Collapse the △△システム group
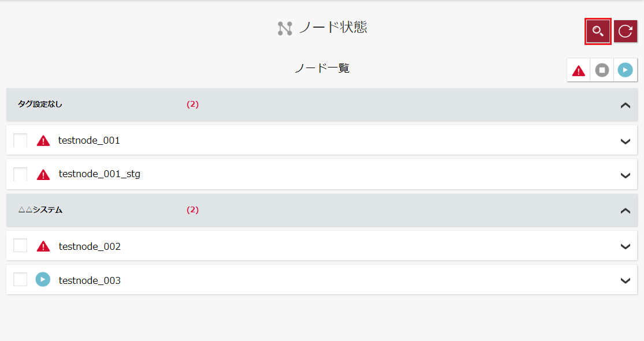The height and width of the screenshot is (341, 644). point(625,211)
